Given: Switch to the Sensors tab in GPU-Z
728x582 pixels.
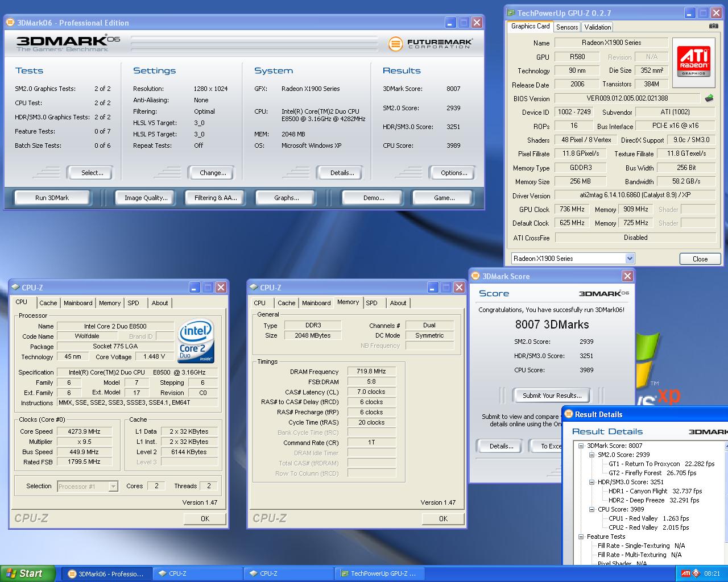Looking at the screenshot, I should [567, 27].
